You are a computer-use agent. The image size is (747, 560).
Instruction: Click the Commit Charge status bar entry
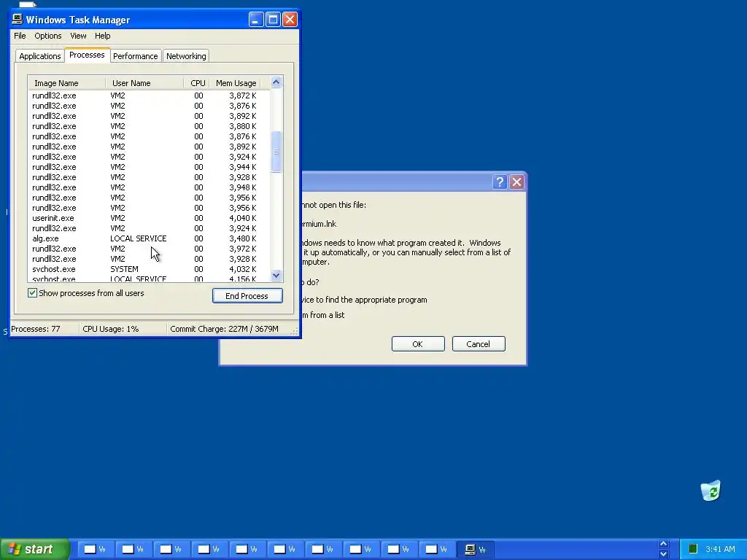click(x=224, y=329)
